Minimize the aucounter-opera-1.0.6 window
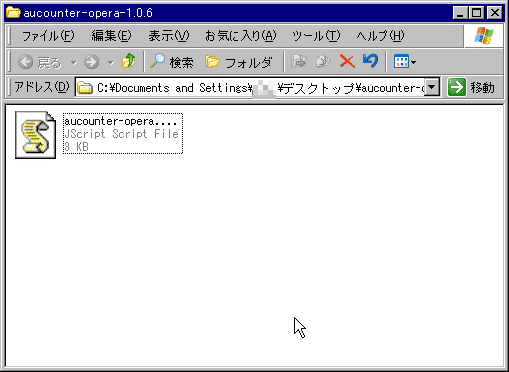This screenshot has height=372, width=509. point(460,13)
